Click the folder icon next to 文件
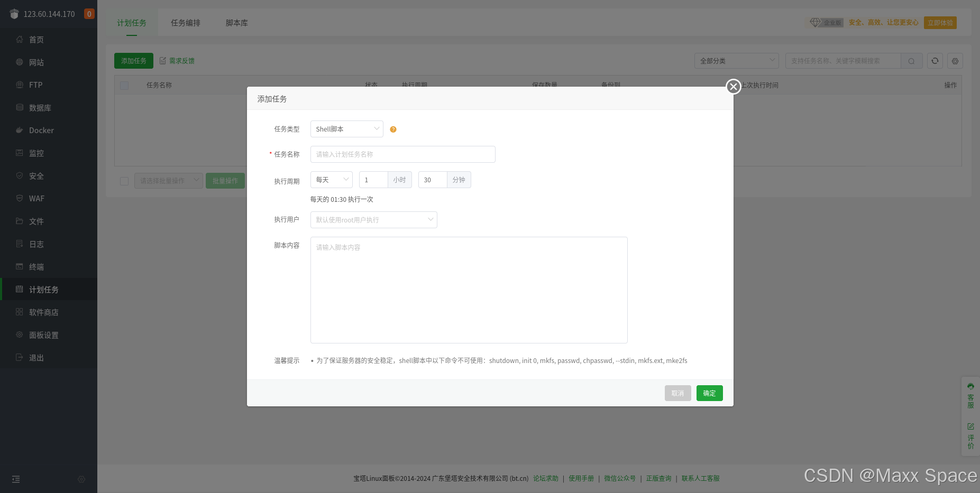This screenshot has height=493, width=980. coord(20,221)
